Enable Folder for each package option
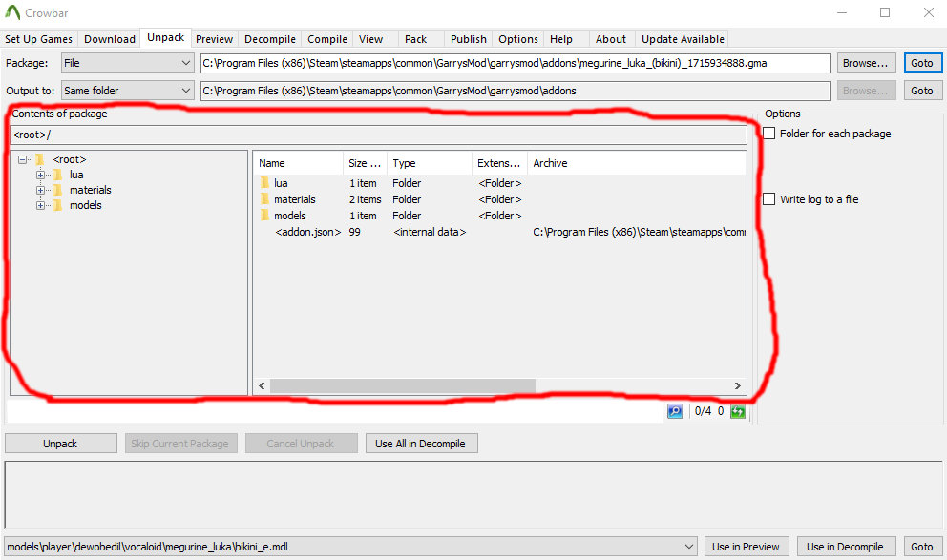Viewport: 947px width, 560px height. tap(768, 134)
